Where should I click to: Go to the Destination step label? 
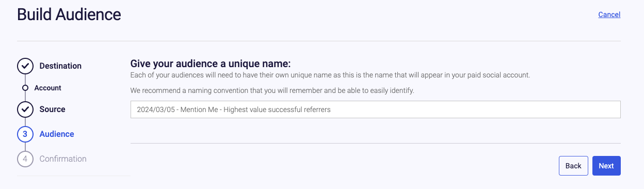(60, 66)
